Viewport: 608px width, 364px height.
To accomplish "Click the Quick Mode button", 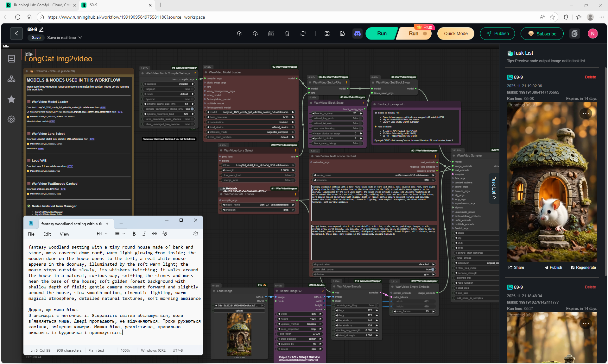I will pyautogui.click(x=455, y=34).
